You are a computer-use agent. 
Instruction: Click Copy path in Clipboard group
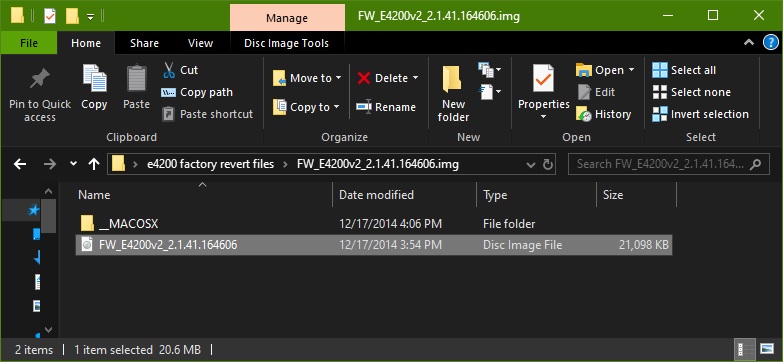pyautogui.click(x=197, y=92)
